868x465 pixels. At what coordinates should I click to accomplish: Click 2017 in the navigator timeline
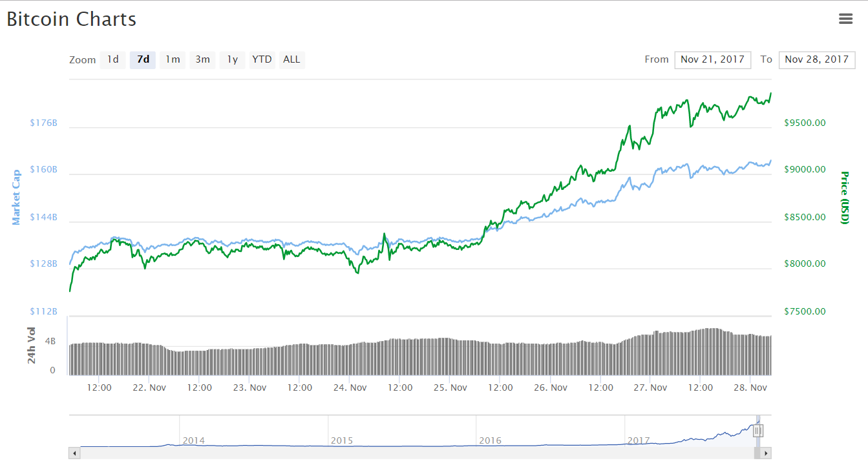coord(639,440)
